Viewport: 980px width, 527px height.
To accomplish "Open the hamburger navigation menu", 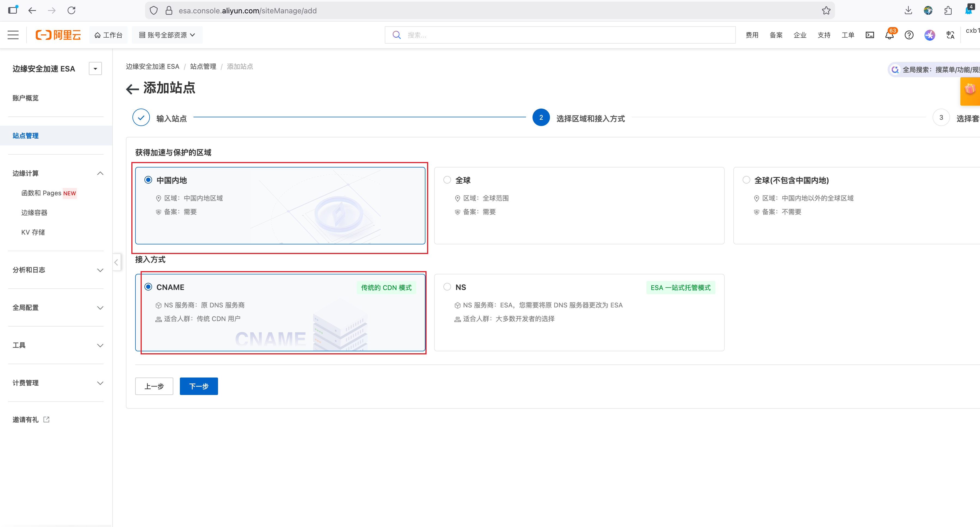I will point(13,35).
